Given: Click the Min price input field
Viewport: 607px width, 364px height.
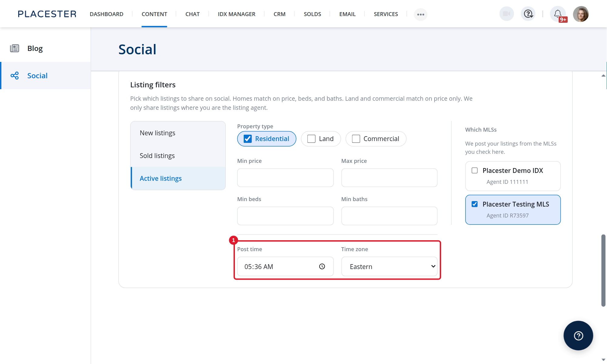Looking at the screenshot, I should [x=285, y=178].
